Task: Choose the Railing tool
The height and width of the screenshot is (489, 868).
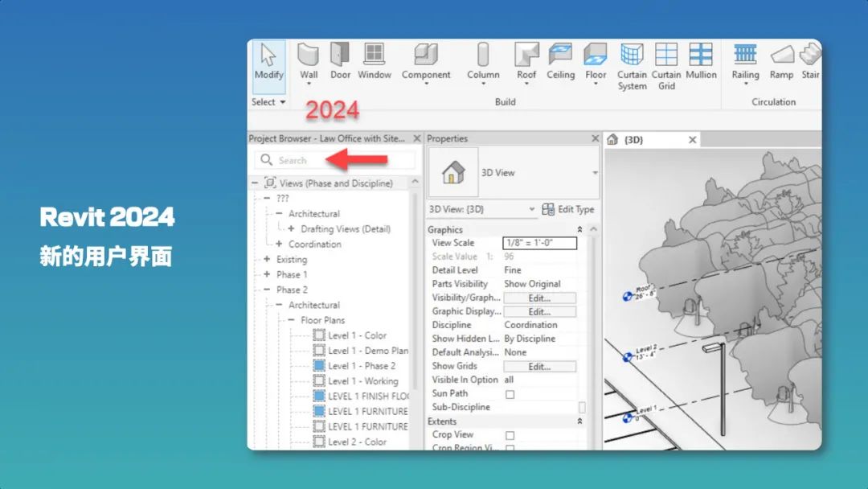Action: [x=745, y=60]
